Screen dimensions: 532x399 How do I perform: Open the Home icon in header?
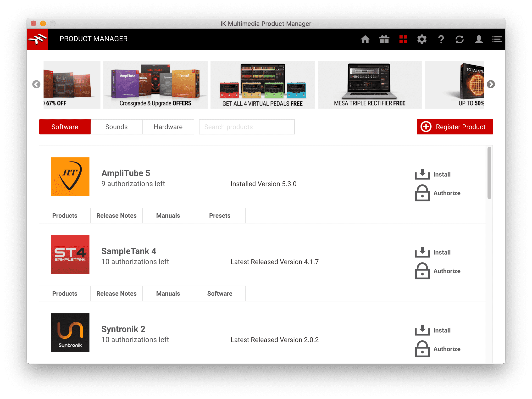tap(365, 39)
